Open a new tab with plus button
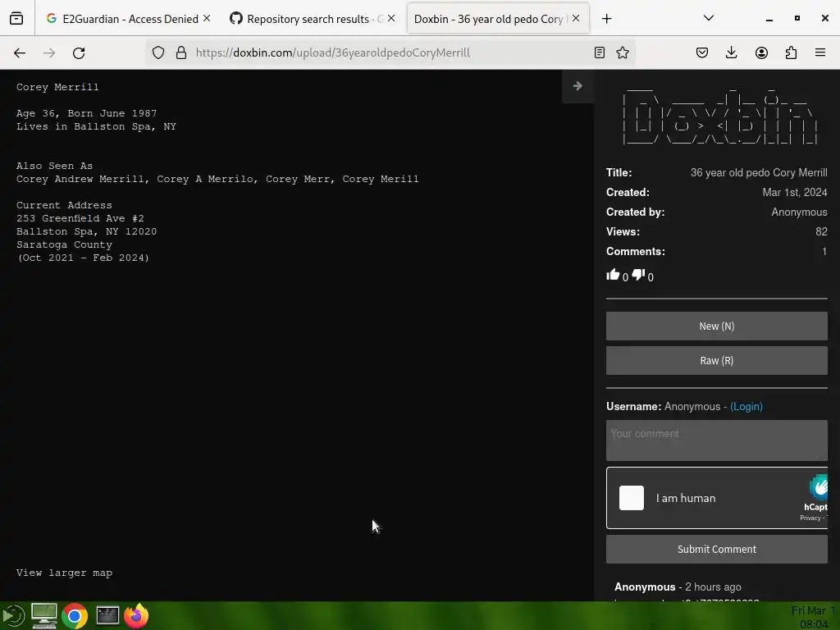 pos(606,19)
